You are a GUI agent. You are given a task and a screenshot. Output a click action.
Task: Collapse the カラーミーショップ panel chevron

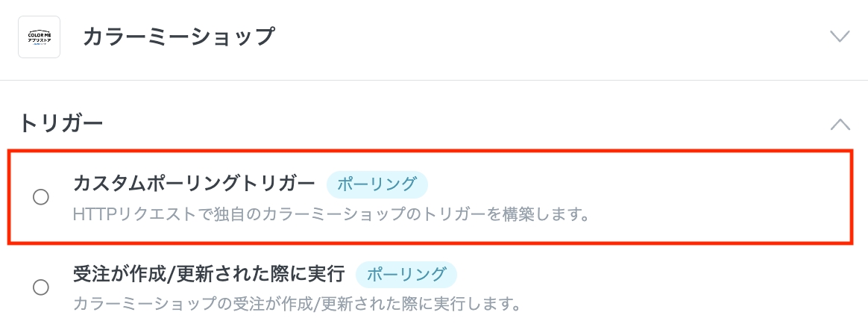tap(840, 37)
